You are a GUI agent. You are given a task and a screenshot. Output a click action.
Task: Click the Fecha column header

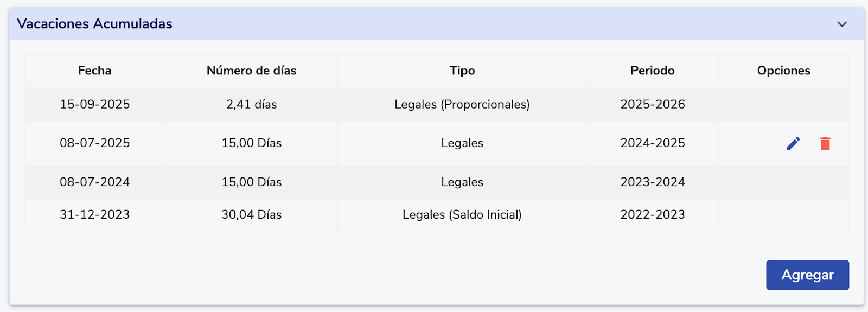(94, 71)
